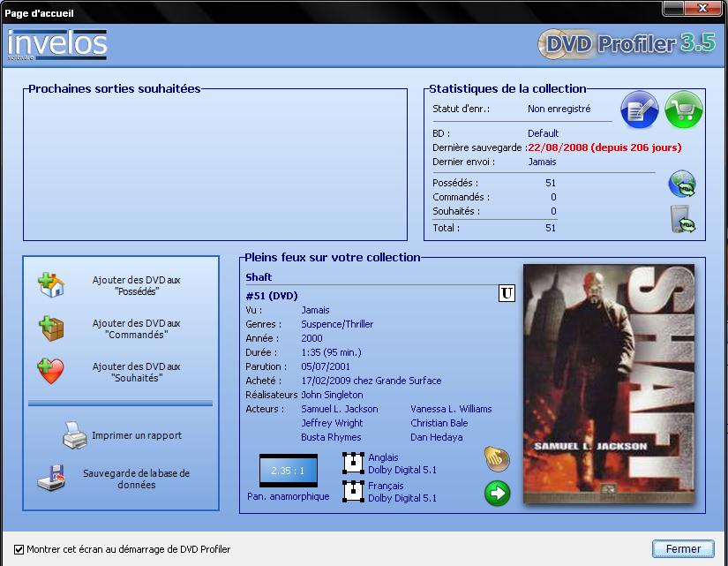Click the 2.35:1 aspect ratio icon
The width and height of the screenshot is (728, 566).
point(288,471)
